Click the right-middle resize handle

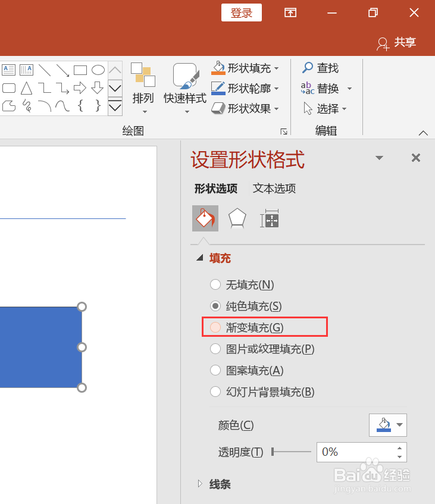pyautogui.click(x=82, y=347)
